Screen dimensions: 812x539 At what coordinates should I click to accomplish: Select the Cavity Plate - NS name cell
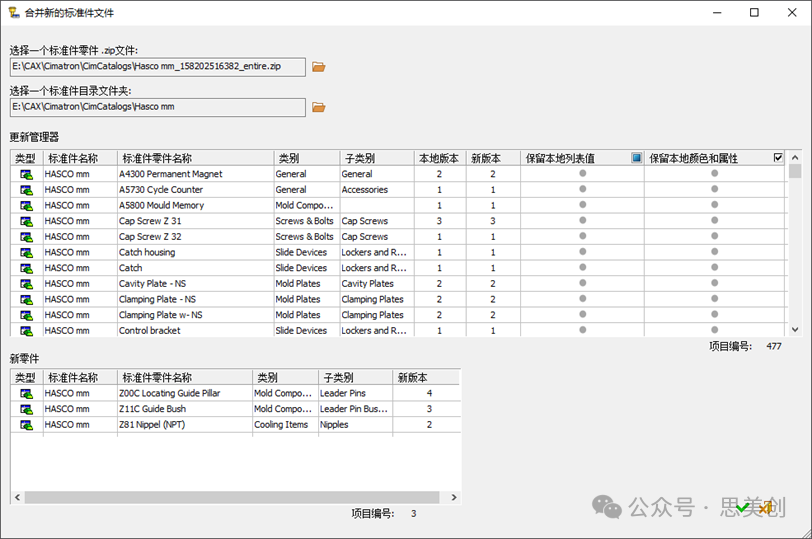click(x=196, y=283)
